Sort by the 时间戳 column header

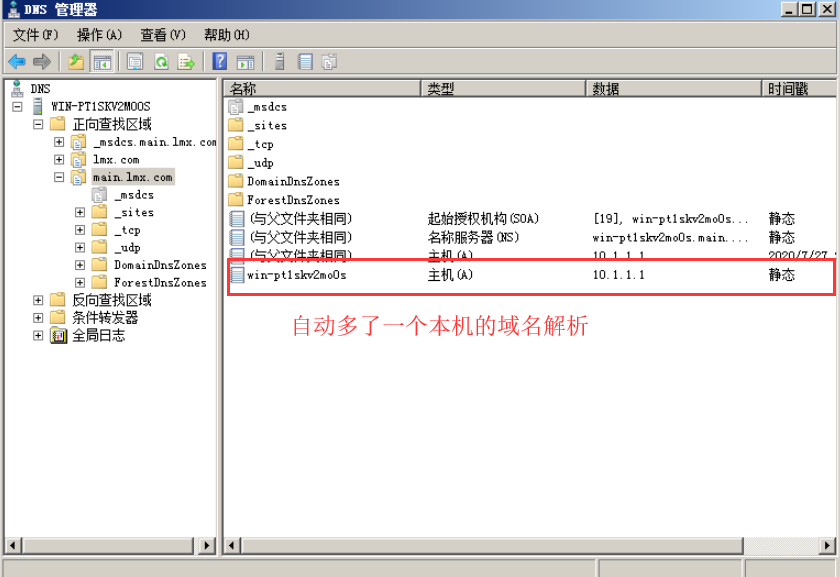(799, 88)
